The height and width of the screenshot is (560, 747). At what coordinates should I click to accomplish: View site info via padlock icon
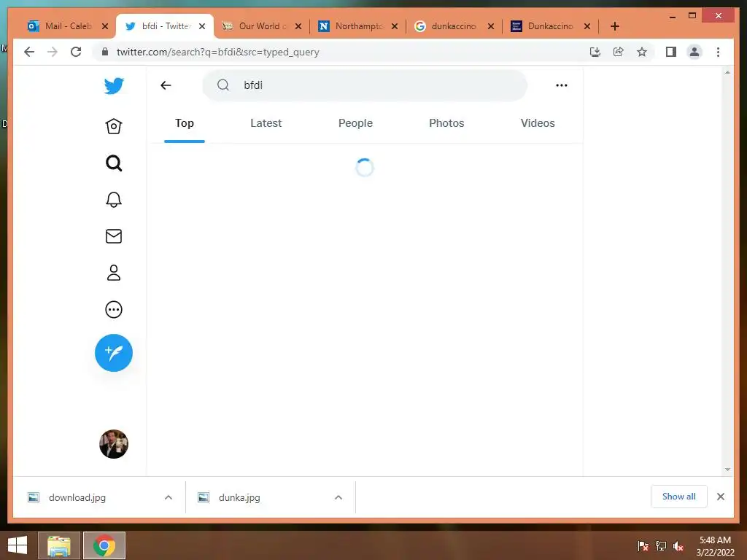click(105, 52)
